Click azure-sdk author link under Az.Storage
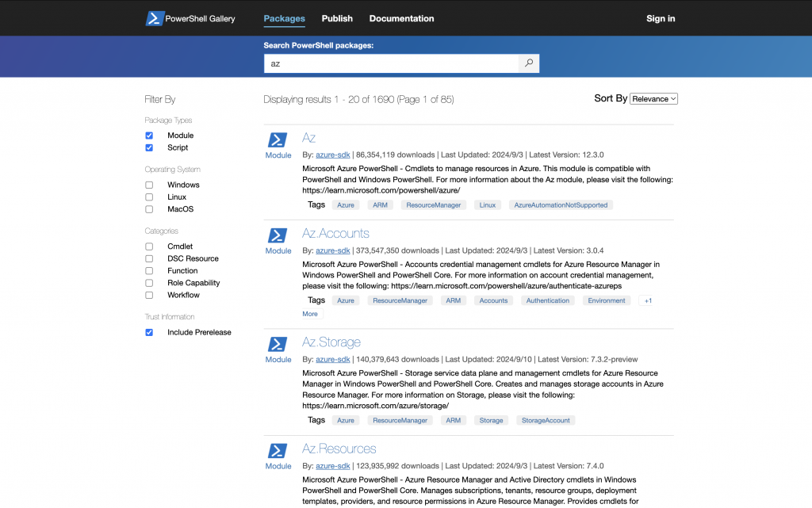 pos(333,359)
